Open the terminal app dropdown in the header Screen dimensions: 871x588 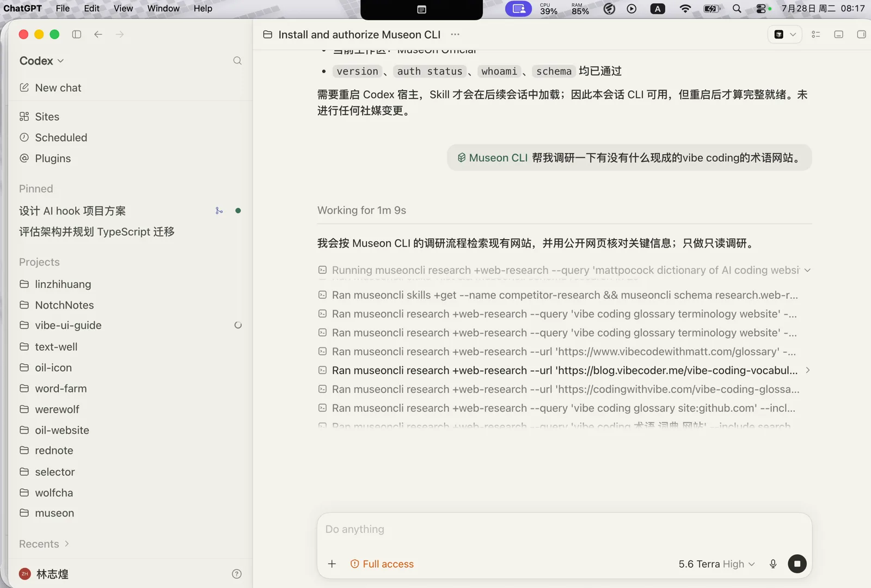pyautogui.click(x=785, y=34)
